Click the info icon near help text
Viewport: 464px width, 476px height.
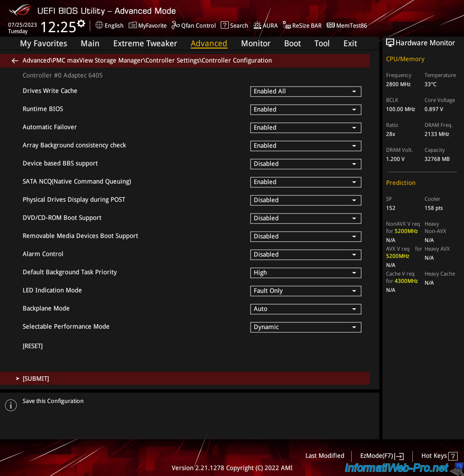(10, 405)
